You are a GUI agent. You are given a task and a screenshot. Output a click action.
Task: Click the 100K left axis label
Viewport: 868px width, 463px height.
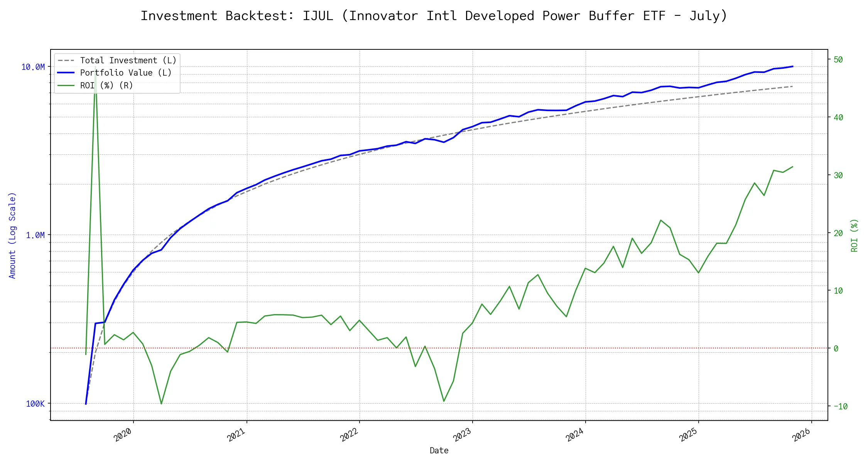[x=35, y=404]
